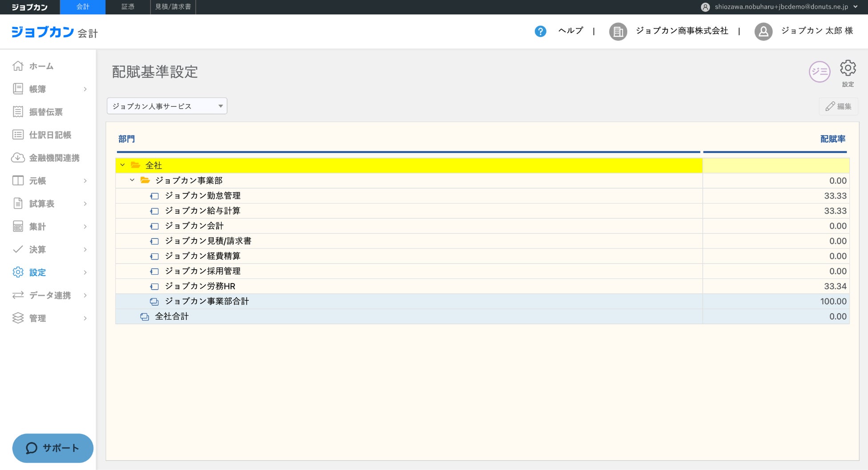
Task: Click the department icon of ジョブカン経費精算
Action: point(154,256)
